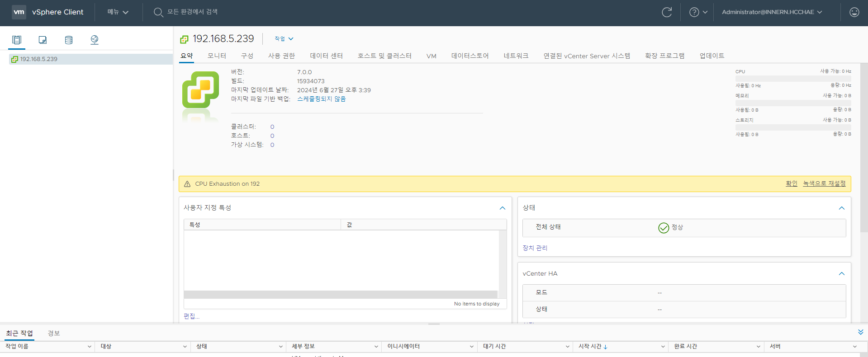Open the Administrator@INNERN.HCCHAE user menu
868x357 pixels.
coord(772,12)
